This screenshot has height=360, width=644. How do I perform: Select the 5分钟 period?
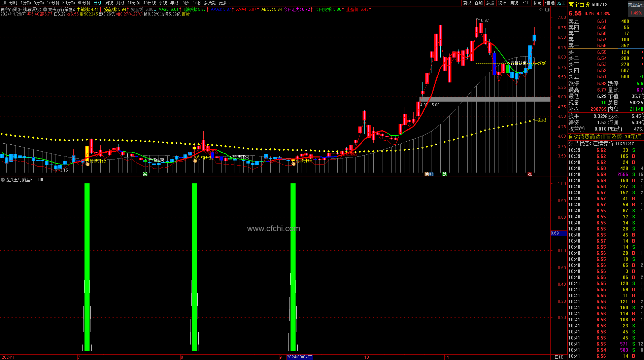point(39,3)
